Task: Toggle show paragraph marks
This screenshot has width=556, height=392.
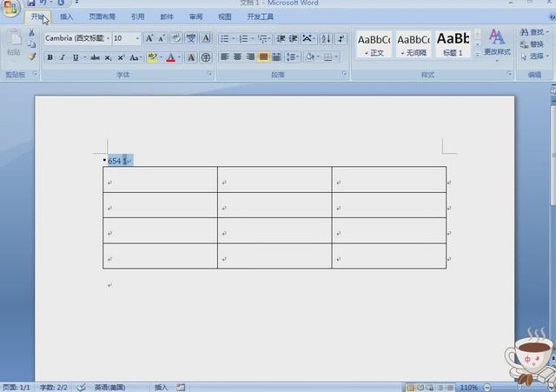Action: click(x=339, y=38)
